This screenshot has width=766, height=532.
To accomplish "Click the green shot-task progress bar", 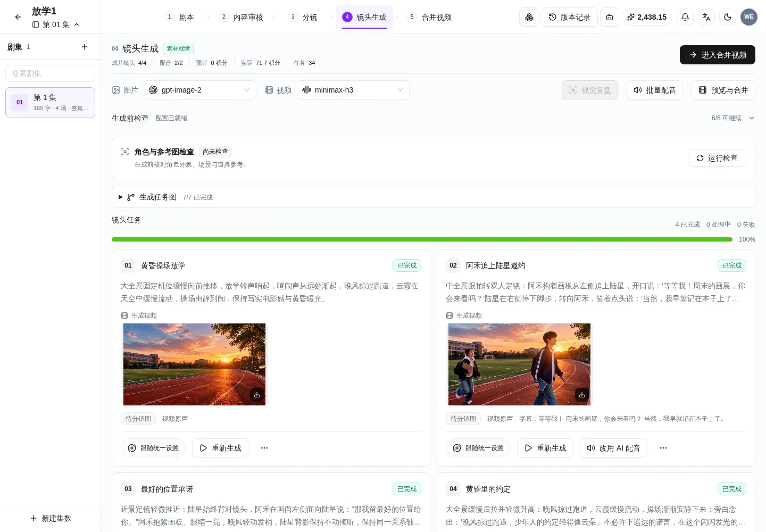I will (x=422, y=239).
